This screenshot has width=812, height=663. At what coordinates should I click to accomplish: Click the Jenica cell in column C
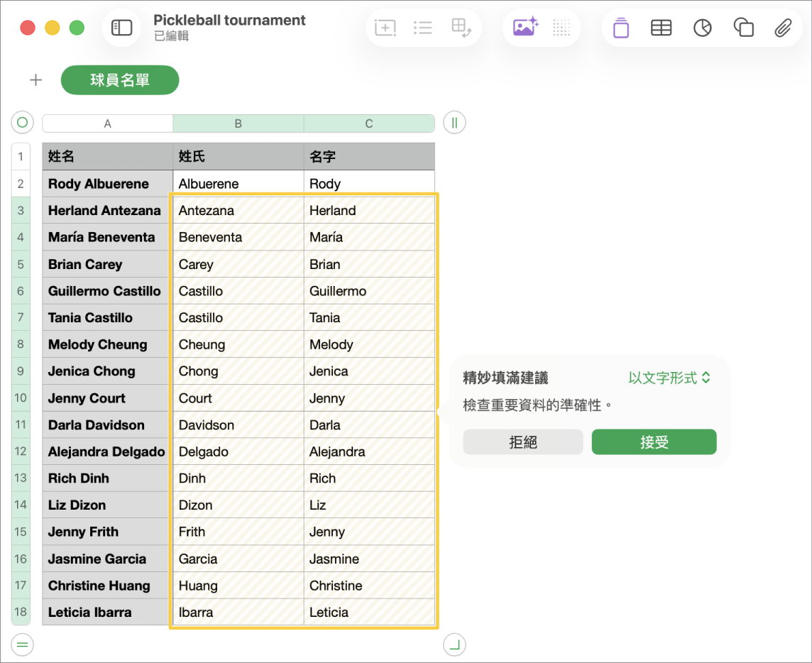click(368, 371)
